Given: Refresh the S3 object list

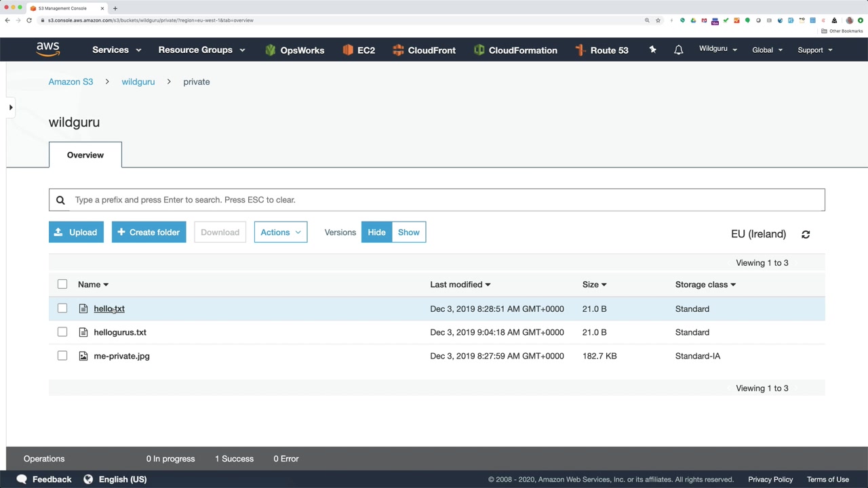Looking at the screenshot, I should (806, 235).
